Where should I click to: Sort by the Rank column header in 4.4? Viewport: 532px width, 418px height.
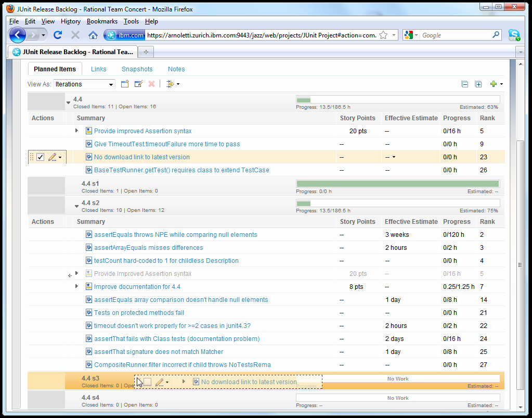487,118
